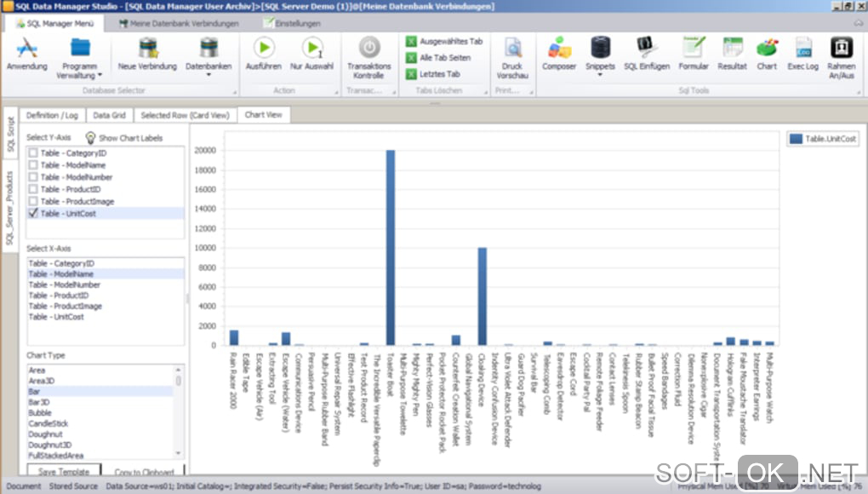The height and width of the screenshot is (494, 868).
Task: Open the SQL Script side tab
Action: [10, 135]
